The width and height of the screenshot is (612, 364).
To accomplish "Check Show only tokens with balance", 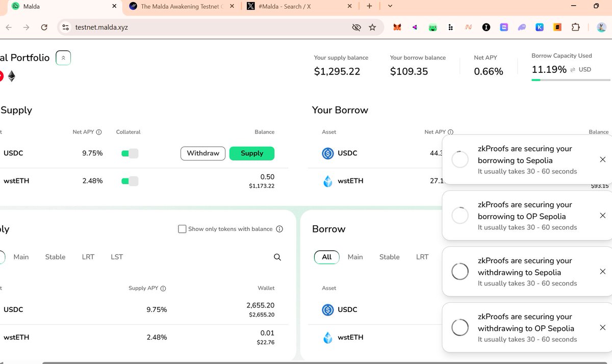I will [x=182, y=229].
